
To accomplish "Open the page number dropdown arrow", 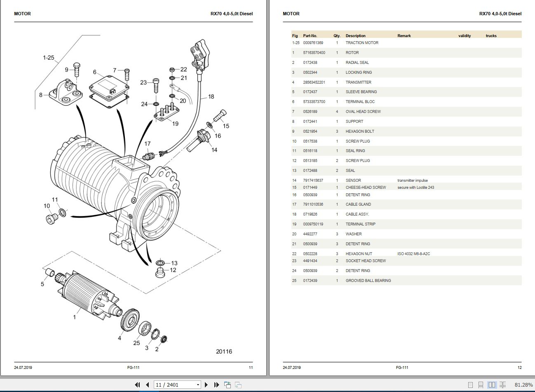I will click(198, 385).
